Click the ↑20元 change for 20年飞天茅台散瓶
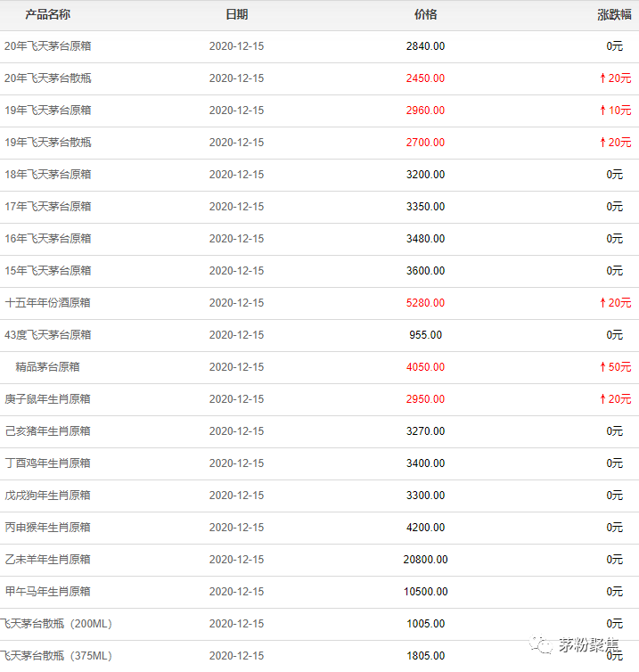The width and height of the screenshot is (639, 672). pos(616,78)
